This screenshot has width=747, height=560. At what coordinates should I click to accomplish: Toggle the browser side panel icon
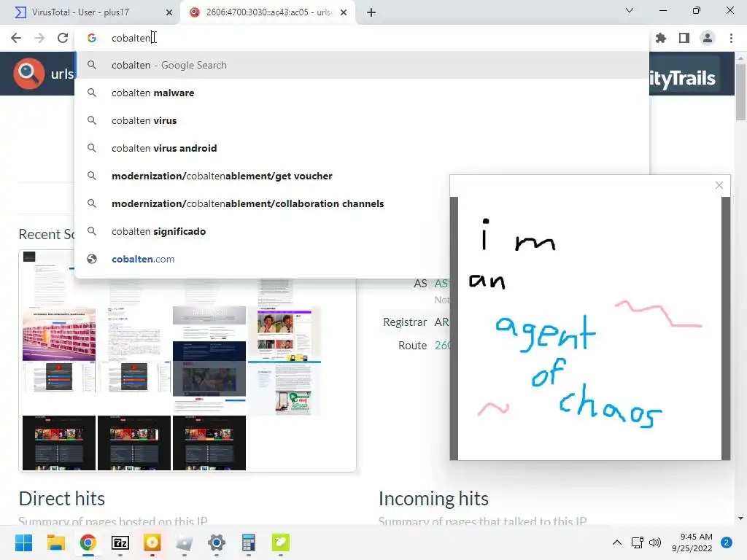click(x=684, y=38)
